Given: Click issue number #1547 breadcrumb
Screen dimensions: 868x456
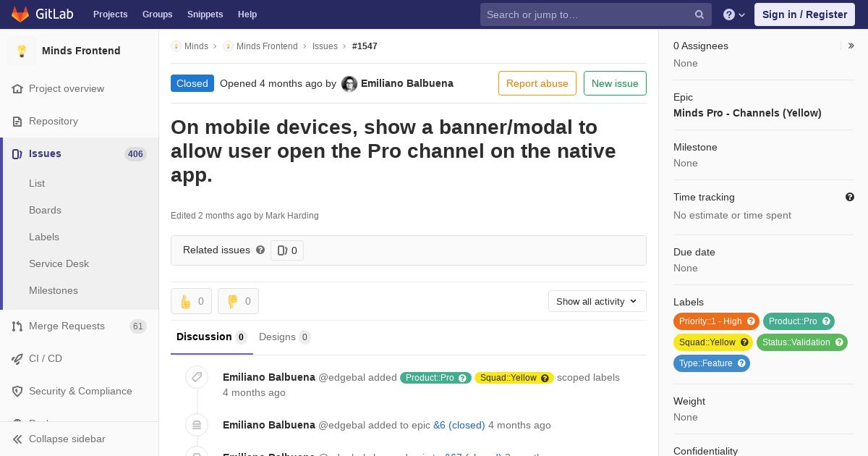Looking at the screenshot, I should (x=365, y=46).
